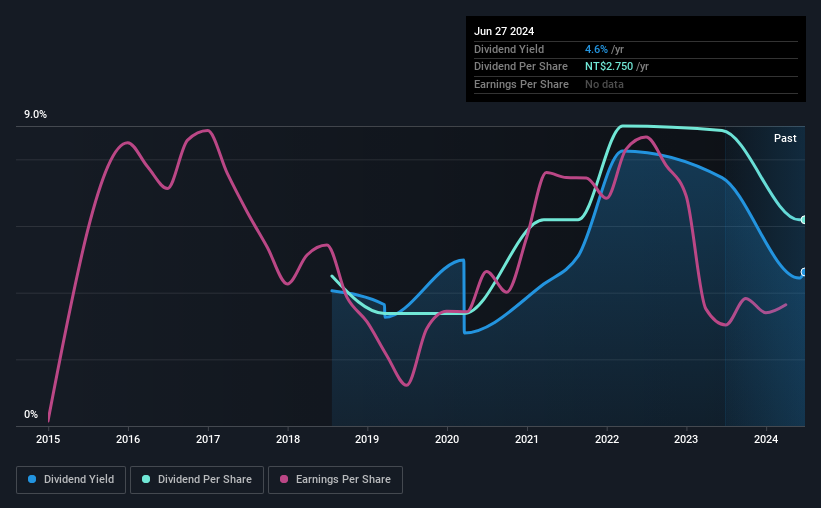Click the 9.0% y-axis label
The width and height of the screenshot is (821, 508).
35,115
